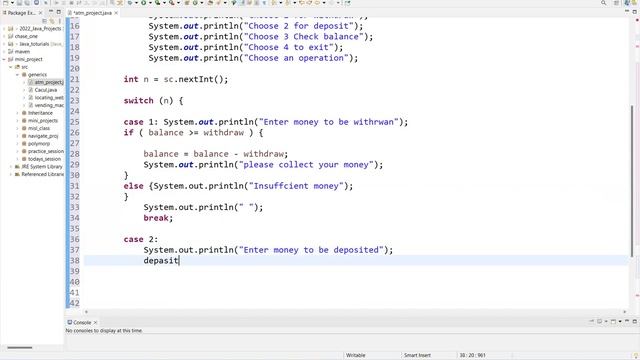The width and height of the screenshot is (640, 360).
Task: Expand Referenced Libraries node
Action: click(x=11, y=174)
